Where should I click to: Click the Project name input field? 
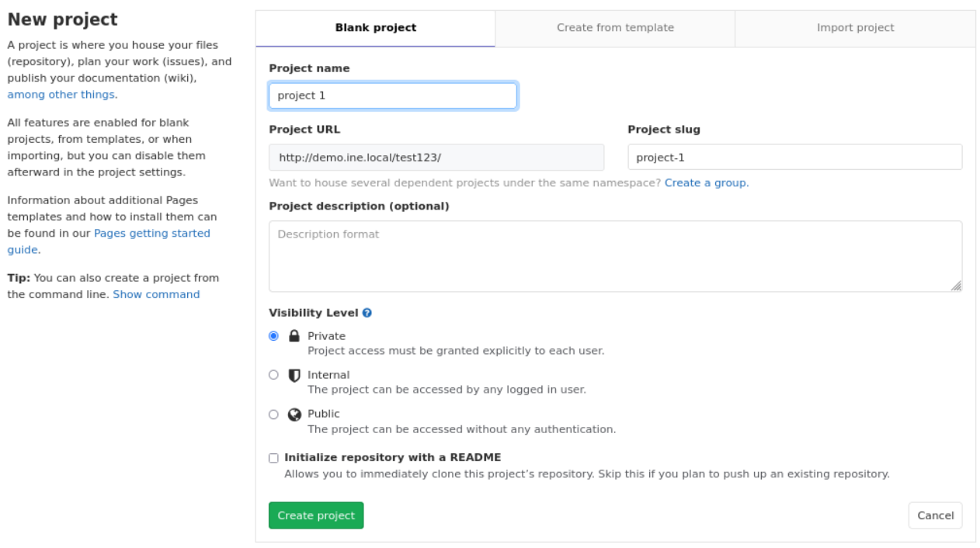(x=392, y=95)
